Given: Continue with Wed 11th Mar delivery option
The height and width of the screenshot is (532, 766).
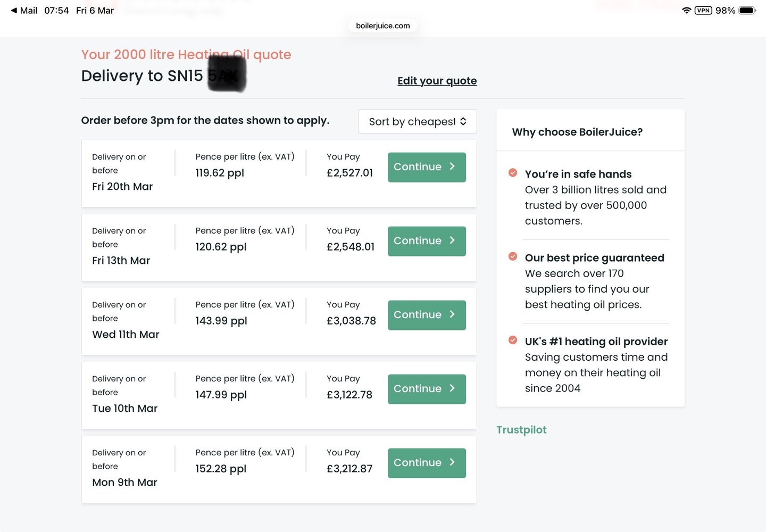Looking at the screenshot, I should tap(427, 315).
